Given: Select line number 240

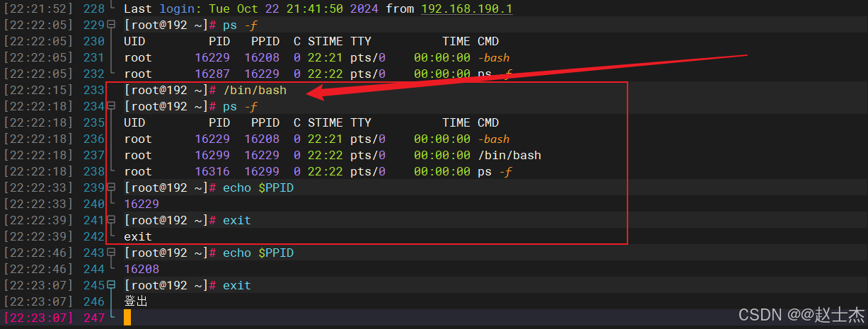Looking at the screenshot, I should tap(93, 204).
